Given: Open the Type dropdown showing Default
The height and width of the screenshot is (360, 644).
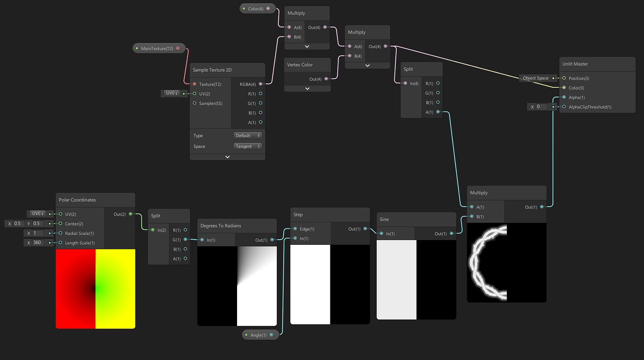Looking at the screenshot, I should pos(247,136).
